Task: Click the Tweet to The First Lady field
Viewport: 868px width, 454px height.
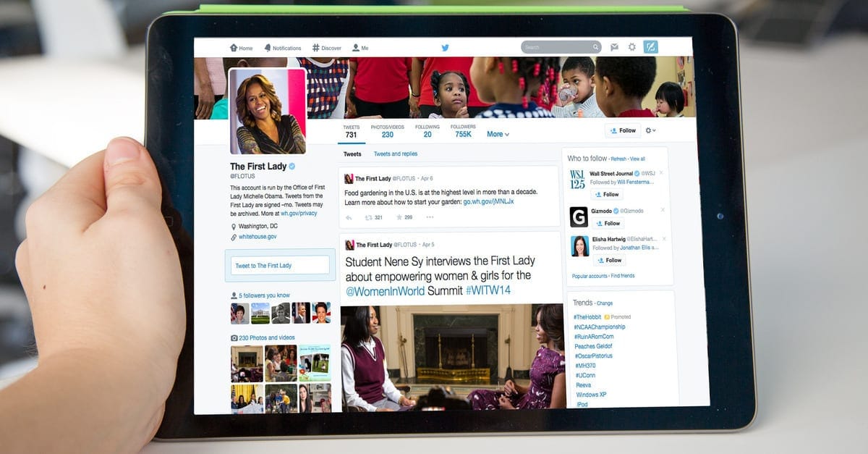Action: click(x=280, y=266)
